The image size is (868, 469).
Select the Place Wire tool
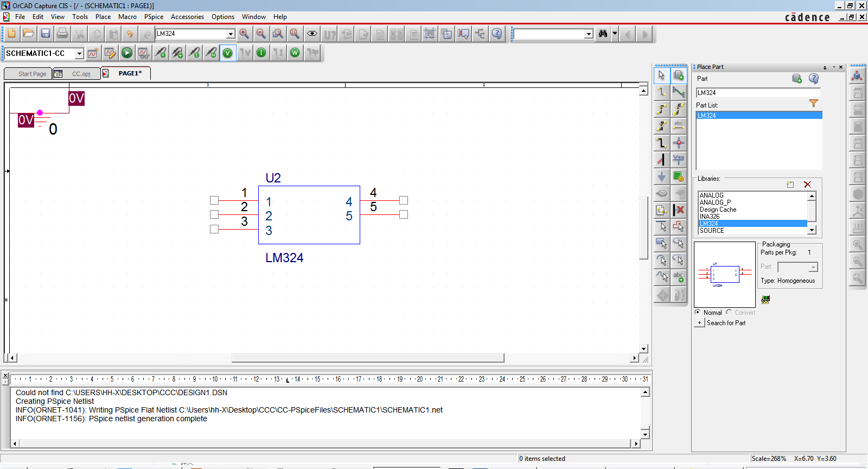[661, 92]
